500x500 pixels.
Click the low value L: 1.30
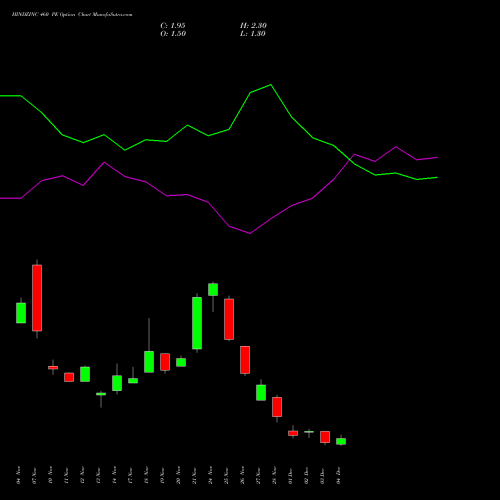[253, 34]
